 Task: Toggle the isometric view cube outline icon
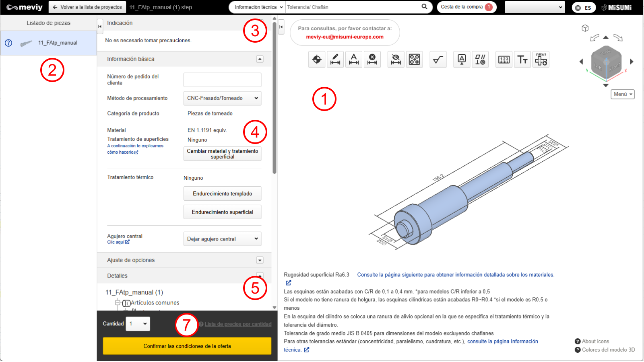coord(585,28)
